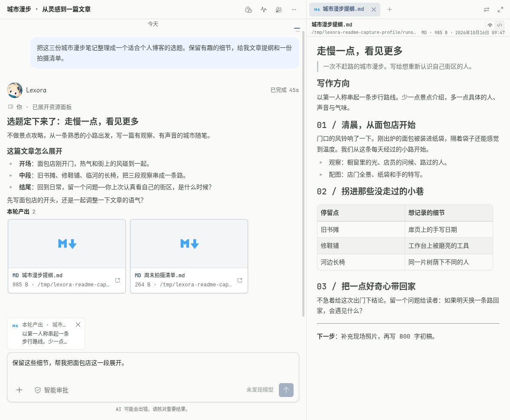Click the 下一步 line in preview
This screenshot has height=420, width=510.
376,336
